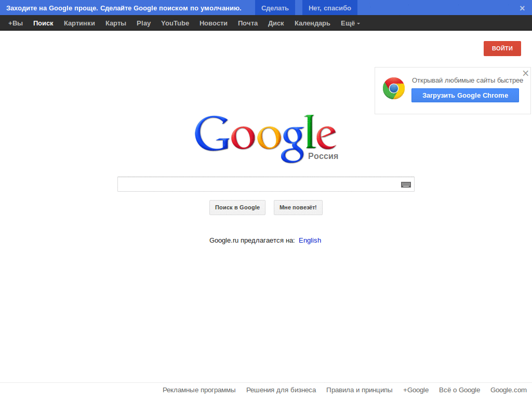Click the Поиск в Google button
Image resolution: width=532 pixels, height=399 pixels.
pos(237,208)
